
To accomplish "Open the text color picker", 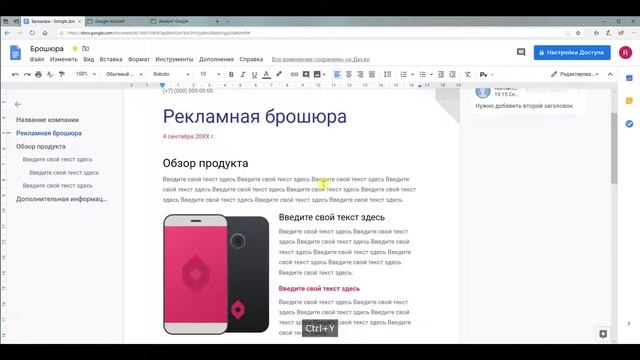I will pyautogui.click(x=266, y=74).
